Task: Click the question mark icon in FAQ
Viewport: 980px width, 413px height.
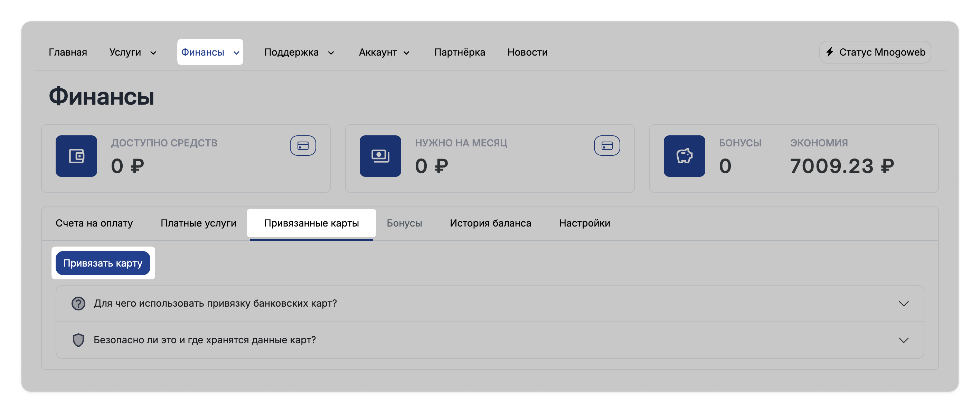Action: pos(78,304)
